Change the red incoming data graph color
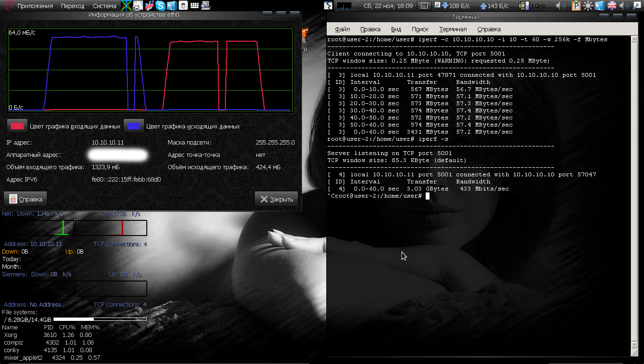This screenshot has height=364, width=644. click(17, 126)
